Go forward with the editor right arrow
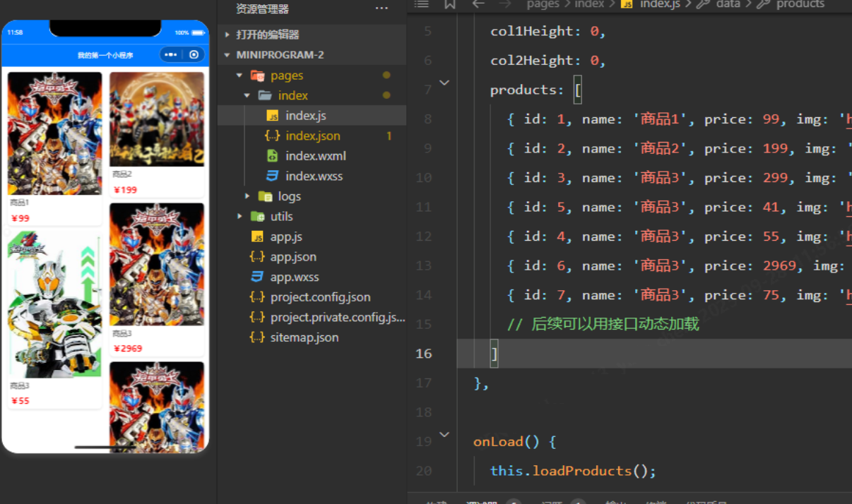Image resolution: width=852 pixels, height=504 pixels. pyautogui.click(x=504, y=4)
